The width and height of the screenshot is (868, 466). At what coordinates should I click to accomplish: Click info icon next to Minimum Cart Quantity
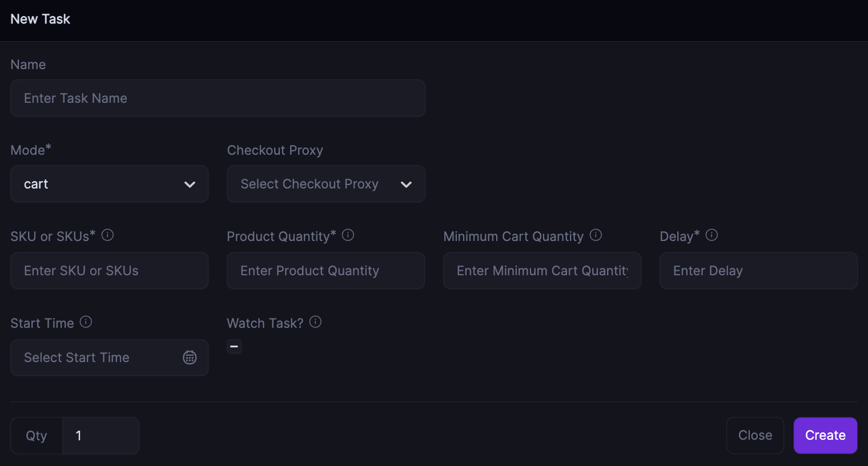click(596, 235)
